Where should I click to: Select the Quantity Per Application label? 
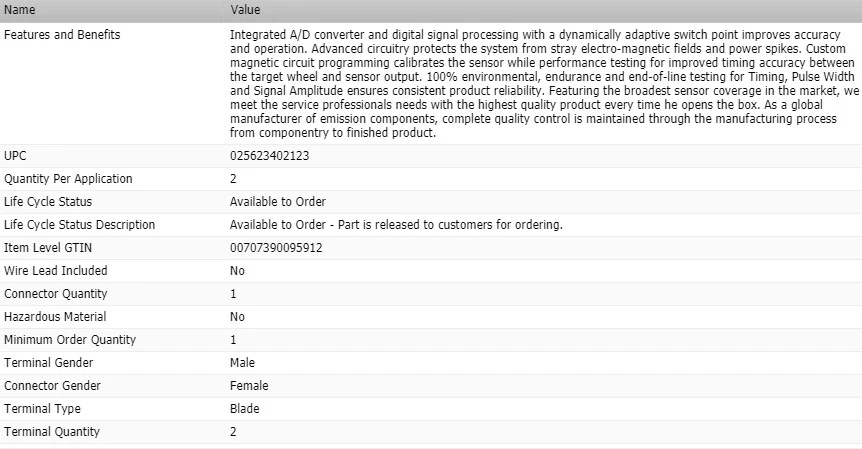(x=68, y=179)
